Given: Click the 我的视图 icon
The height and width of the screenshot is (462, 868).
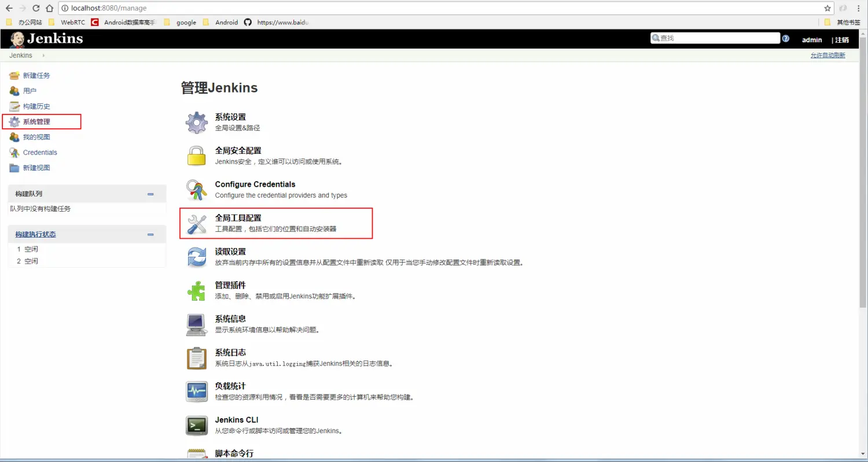Looking at the screenshot, I should point(14,137).
